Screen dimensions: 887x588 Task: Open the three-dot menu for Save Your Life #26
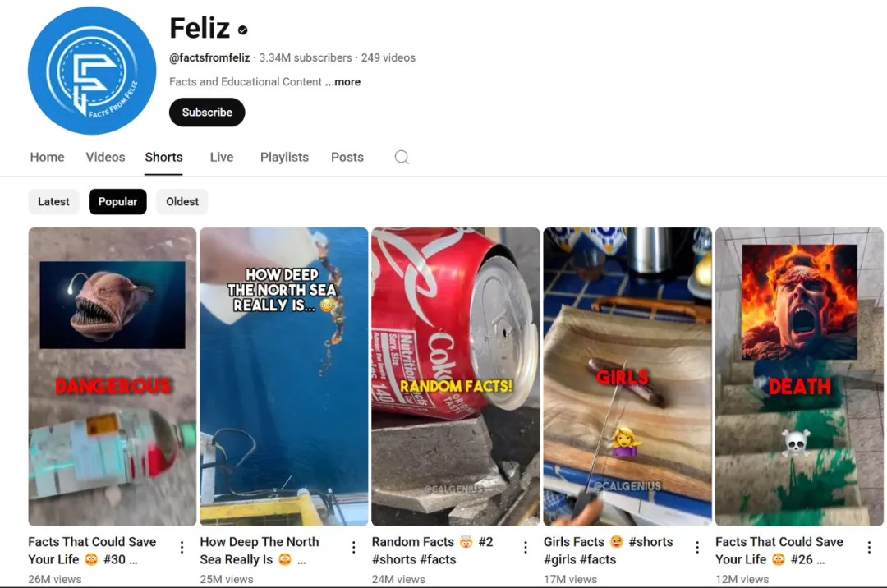pyautogui.click(x=870, y=547)
